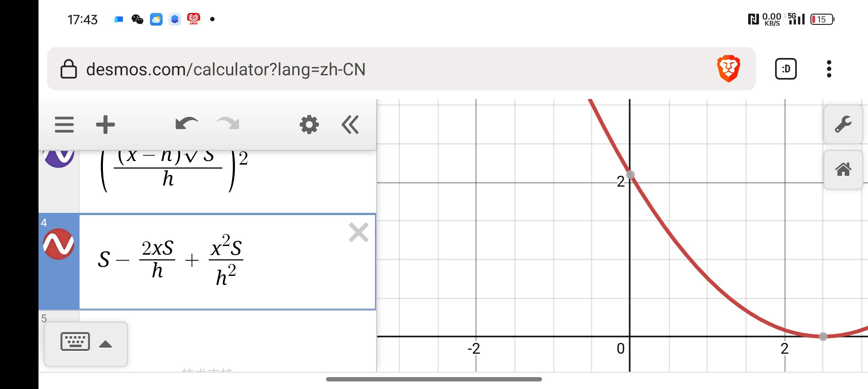The width and height of the screenshot is (868, 389).
Task: Undo the last edit
Action: (186, 124)
